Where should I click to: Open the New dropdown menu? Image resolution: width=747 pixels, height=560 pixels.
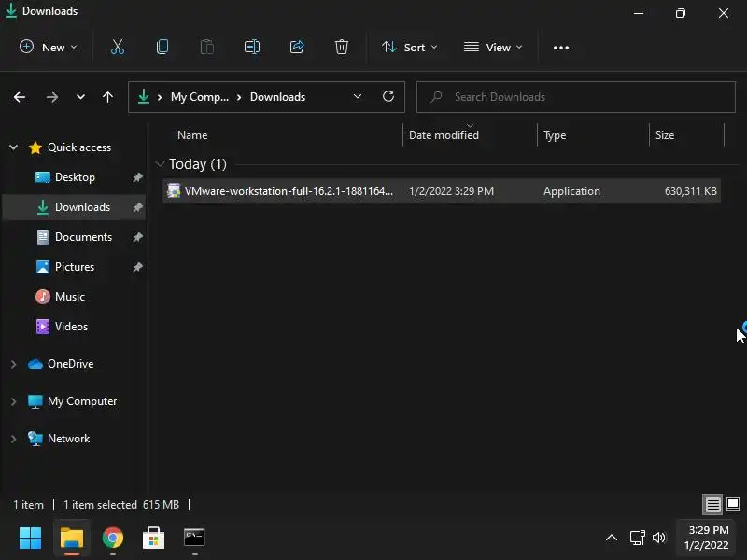(48, 48)
